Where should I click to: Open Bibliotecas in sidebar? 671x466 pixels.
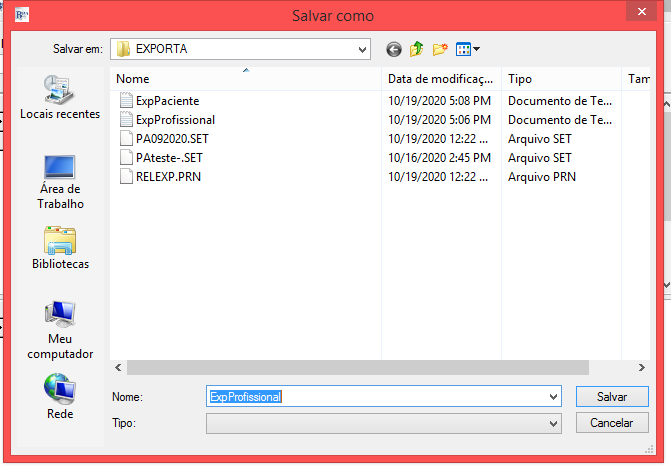(60, 248)
